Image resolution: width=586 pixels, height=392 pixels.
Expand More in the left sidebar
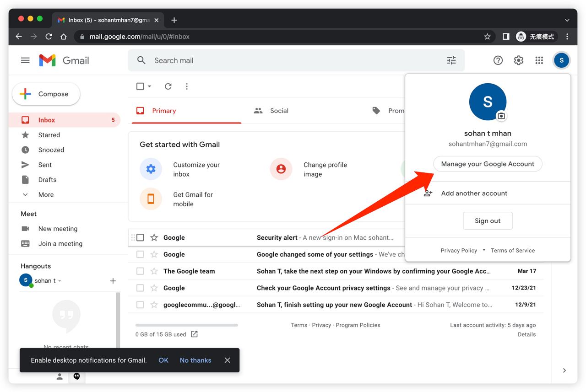pyautogui.click(x=46, y=194)
